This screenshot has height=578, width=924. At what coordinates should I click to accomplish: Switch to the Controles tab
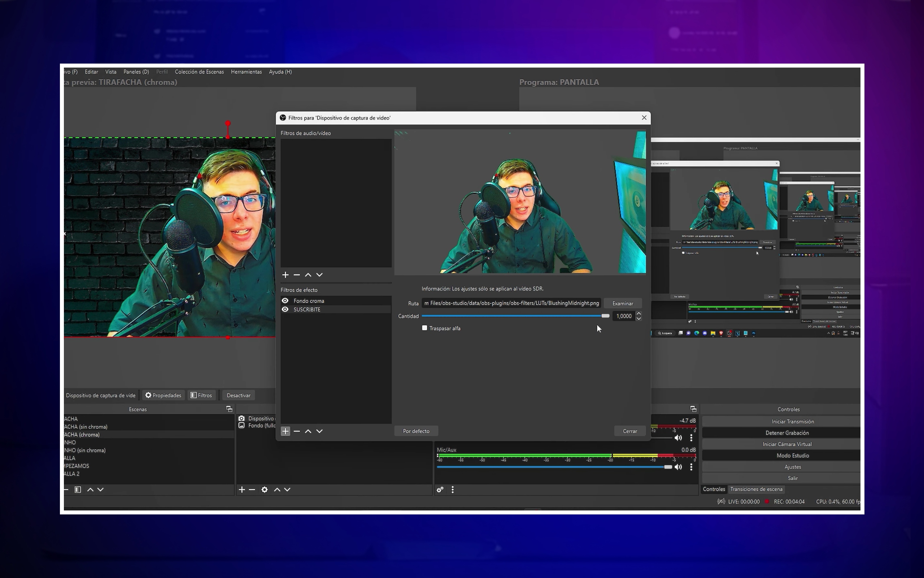714,489
